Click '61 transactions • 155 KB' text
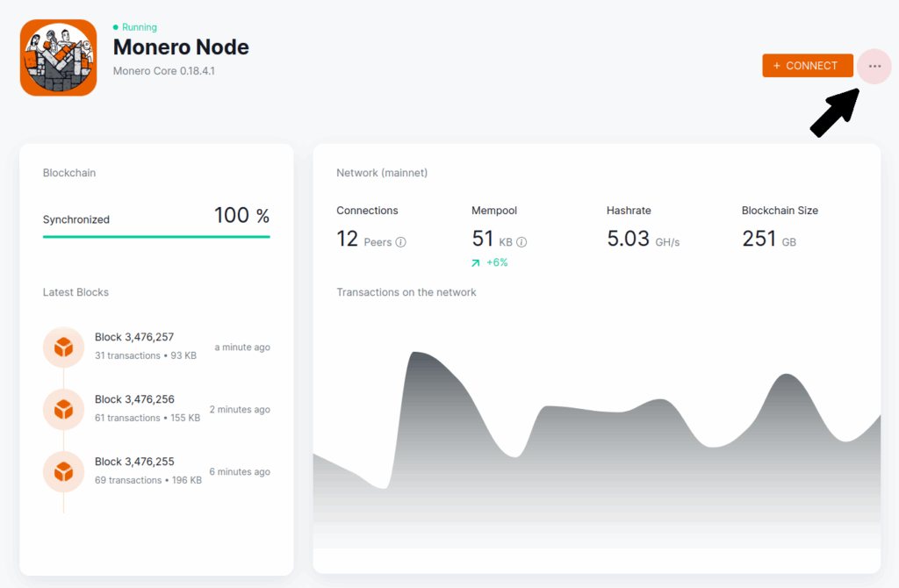This screenshot has width=899, height=588. (147, 419)
